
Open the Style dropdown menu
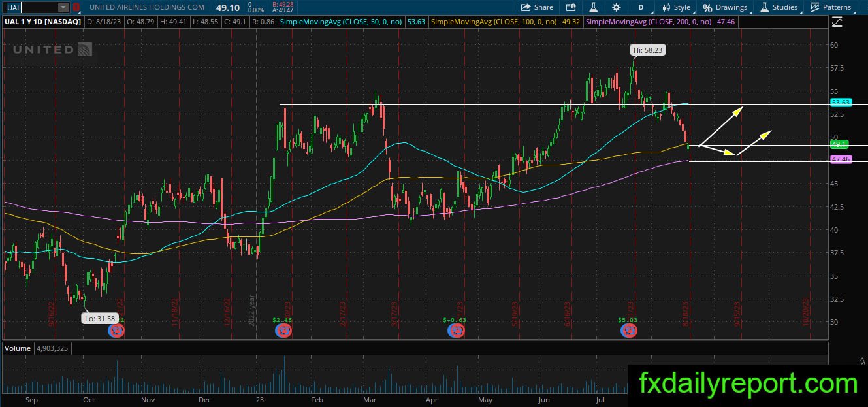(x=676, y=7)
